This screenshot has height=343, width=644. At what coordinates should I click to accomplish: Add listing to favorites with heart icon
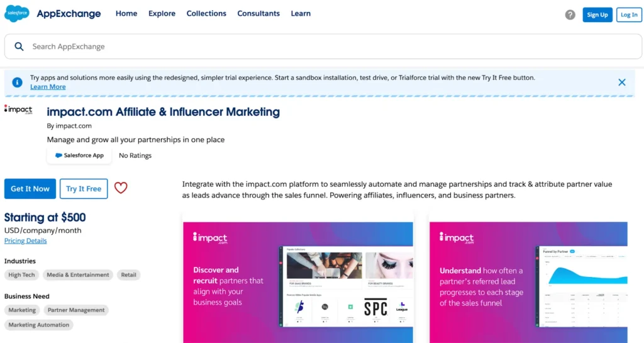tap(121, 188)
